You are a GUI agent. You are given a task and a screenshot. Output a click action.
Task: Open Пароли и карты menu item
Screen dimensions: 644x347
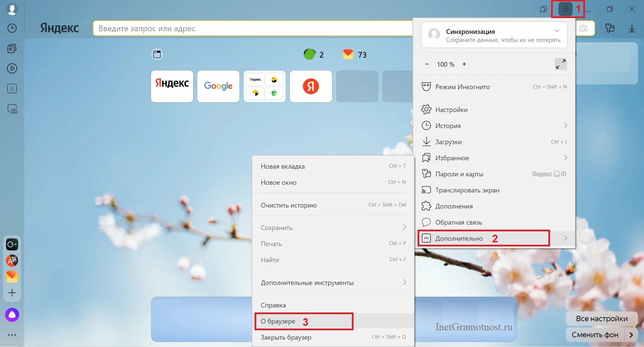(x=494, y=174)
